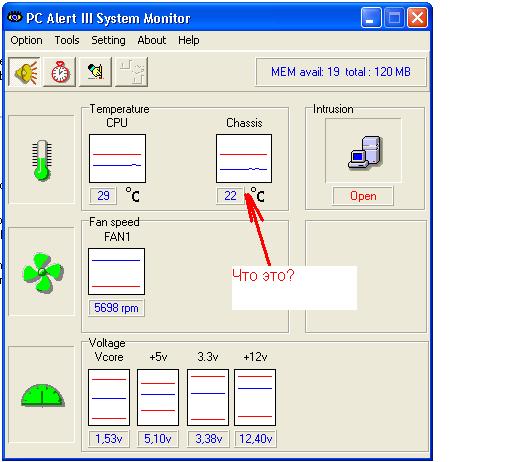Click the Open intrusion status button

(363, 196)
